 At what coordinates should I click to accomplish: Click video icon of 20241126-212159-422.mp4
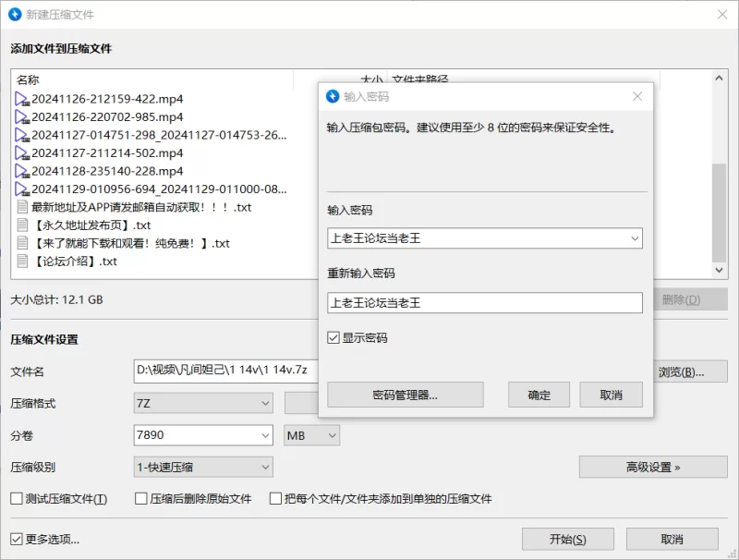[x=22, y=99]
